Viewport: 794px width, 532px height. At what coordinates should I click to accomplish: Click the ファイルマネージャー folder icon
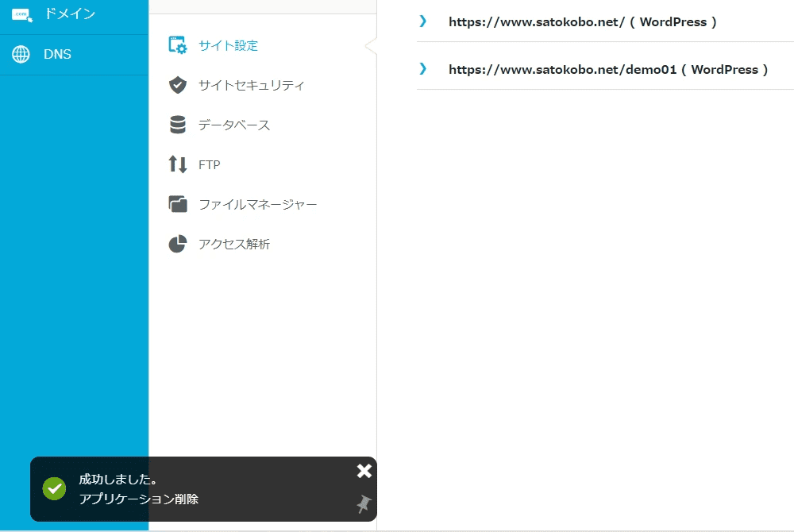pyautogui.click(x=178, y=204)
